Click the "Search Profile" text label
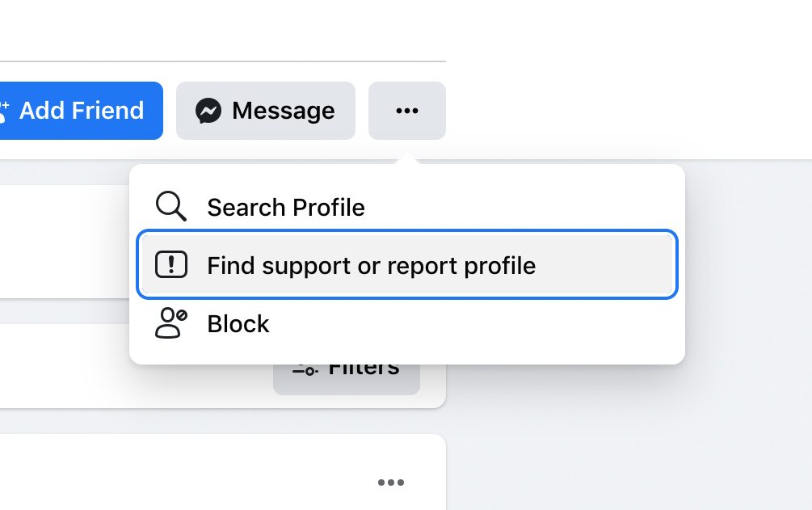The width and height of the screenshot is (812, 510). coord(286,208)
